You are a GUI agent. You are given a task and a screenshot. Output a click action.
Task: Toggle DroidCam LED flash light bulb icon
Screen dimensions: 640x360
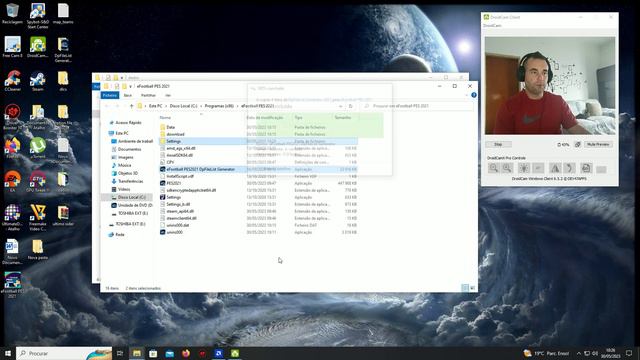click(524, 168)
